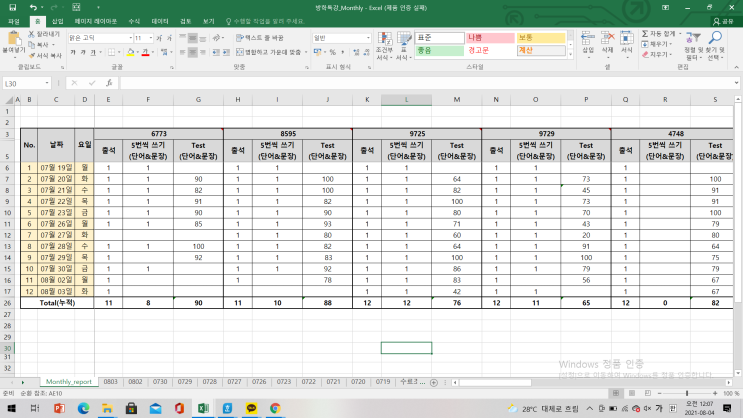Adjust the zoom slider handle
The image size is (743, 418).
pyautogui.click(x=687, y=393)
